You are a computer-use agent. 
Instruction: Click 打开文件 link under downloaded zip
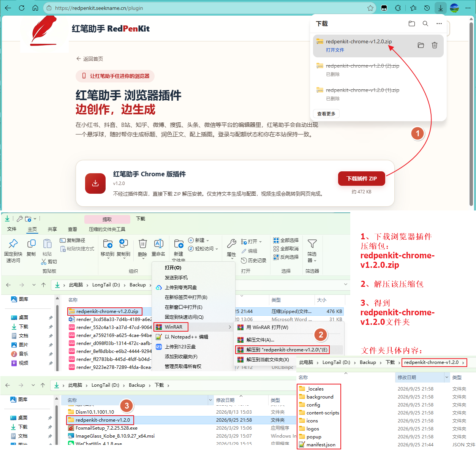335,50
